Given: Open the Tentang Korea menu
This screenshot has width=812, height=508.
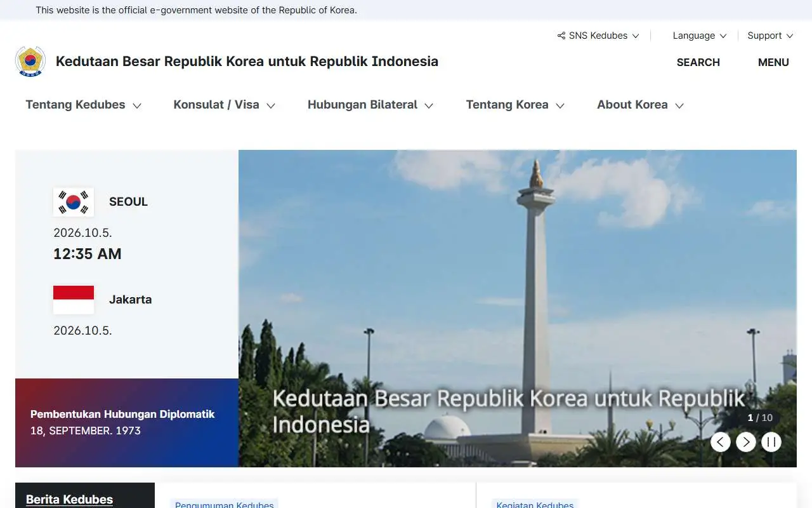Looking at the screenshot, I should coord(515,105).
